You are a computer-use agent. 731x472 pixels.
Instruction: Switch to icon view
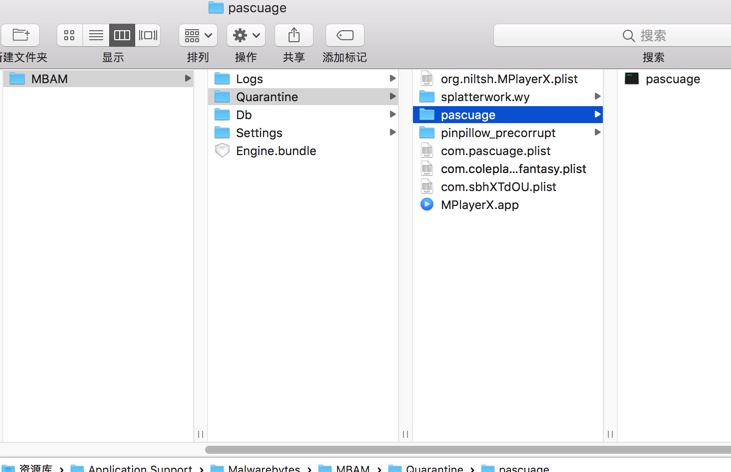[69, 35]
